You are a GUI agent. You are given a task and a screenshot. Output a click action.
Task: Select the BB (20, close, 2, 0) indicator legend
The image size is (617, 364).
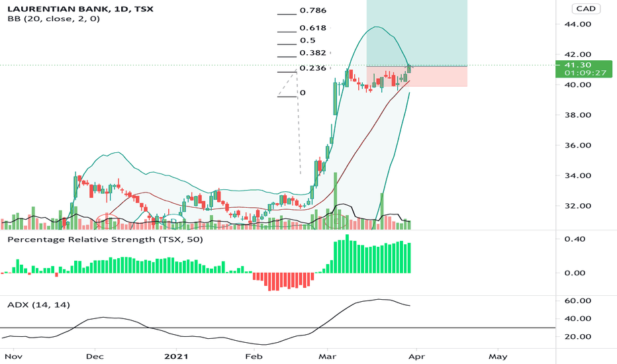pyautogui.click(x=54, y=19)
